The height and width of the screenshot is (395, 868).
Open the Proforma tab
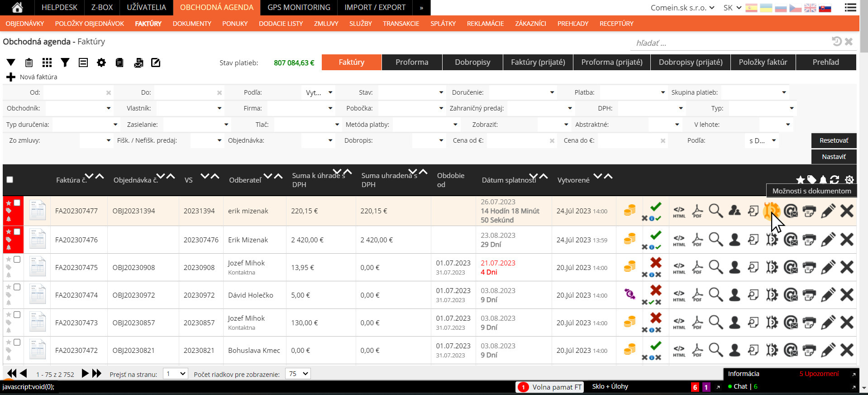point(412,62)
